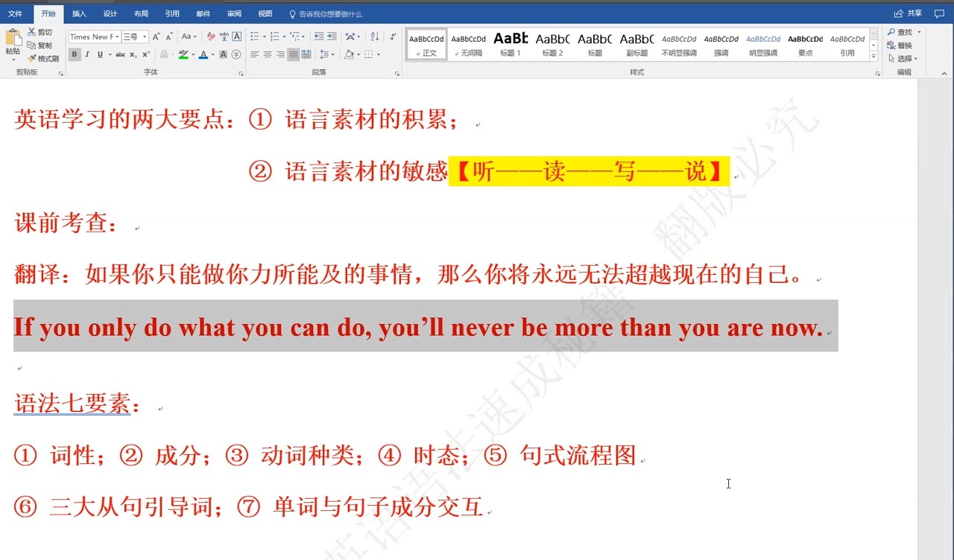Open the comments speech bubble icon
The width and height of the screenshot is (954, 560).
[x=939, y=13]
